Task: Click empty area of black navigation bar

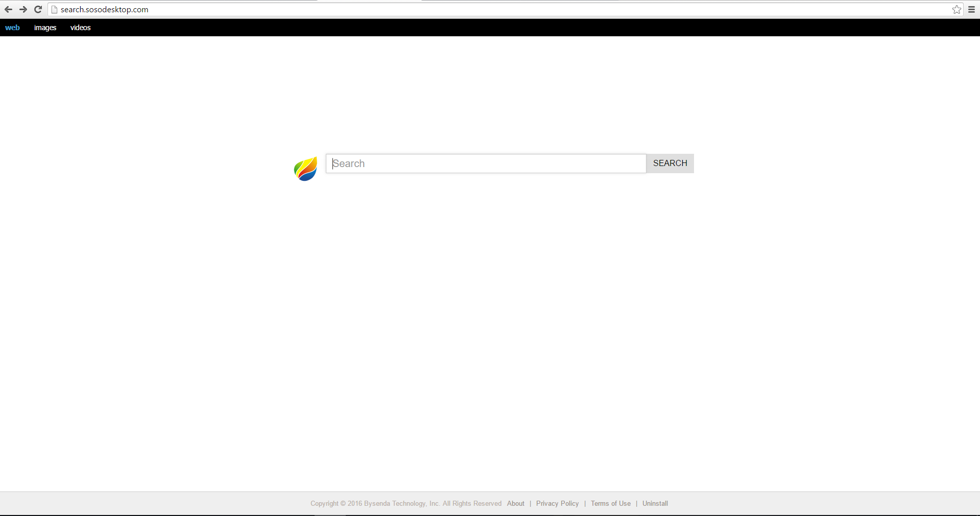Action: point(511,28)
